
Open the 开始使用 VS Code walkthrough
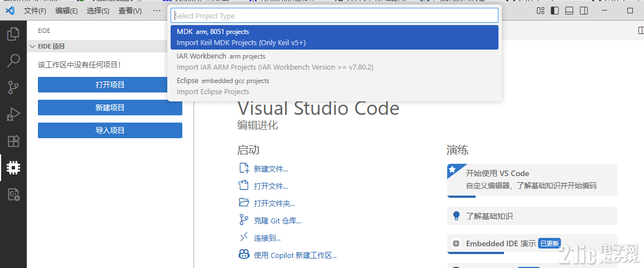pos(532,180)
